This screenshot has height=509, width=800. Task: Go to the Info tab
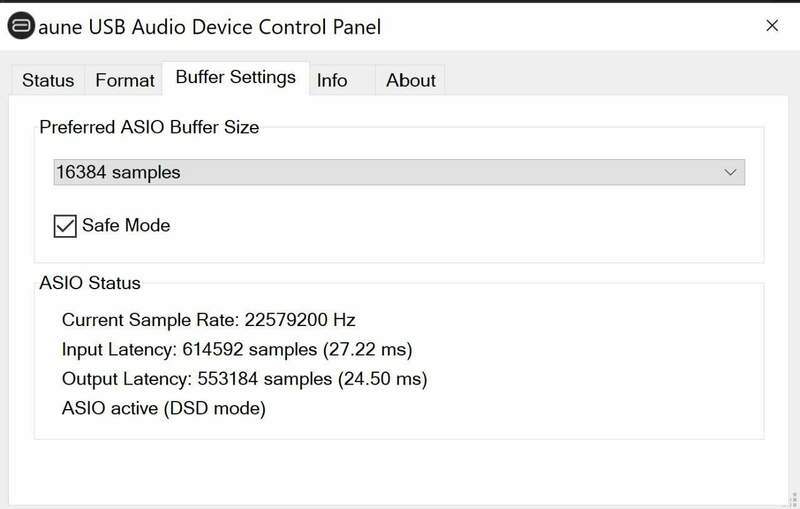(332, 81)
